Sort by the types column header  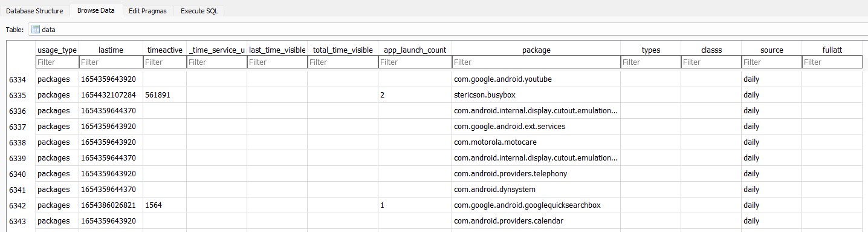click(x=650, y=50)
